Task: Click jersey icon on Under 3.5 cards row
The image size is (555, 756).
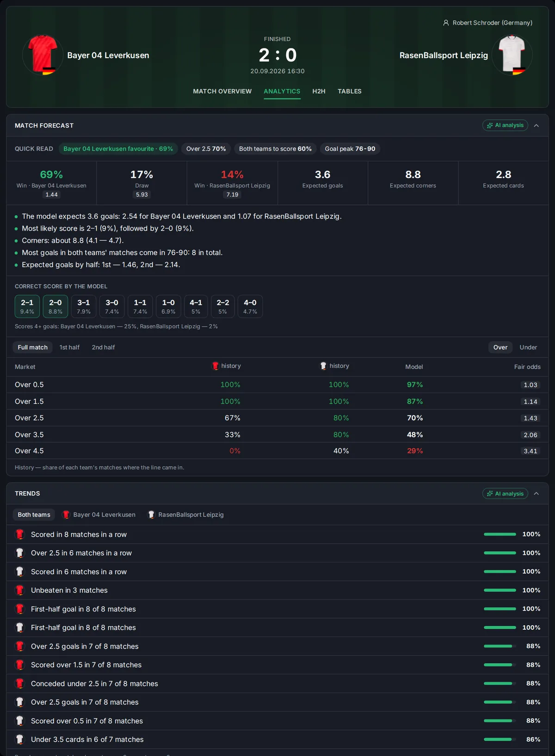Action: point(20,739)
